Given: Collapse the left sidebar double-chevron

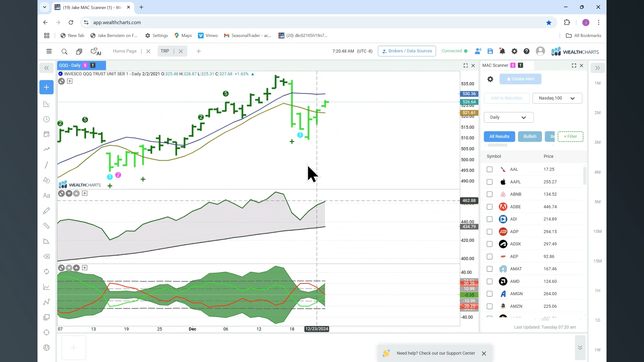Looking at the screenshot, I should click(46, 68).
